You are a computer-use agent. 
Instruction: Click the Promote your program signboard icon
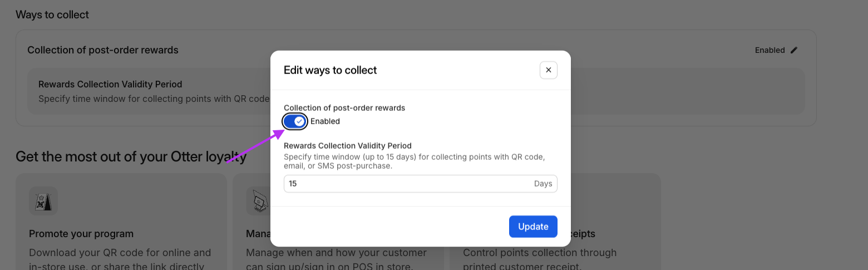(43, 201)
